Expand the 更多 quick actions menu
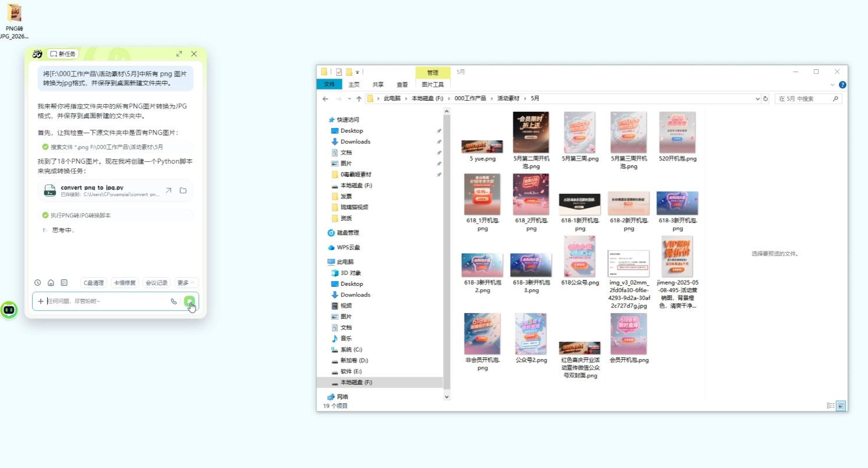The height and width of the screenshot is (468, 868). 186,283
